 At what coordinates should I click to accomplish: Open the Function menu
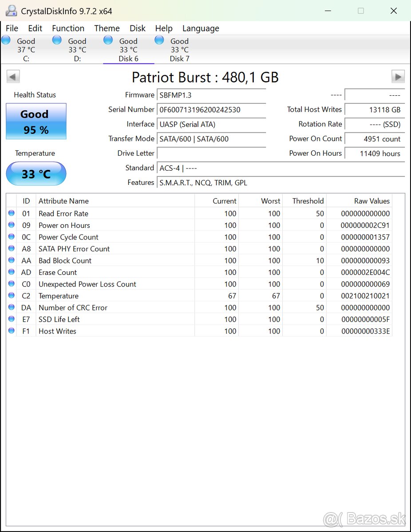(x=68, y=28)
